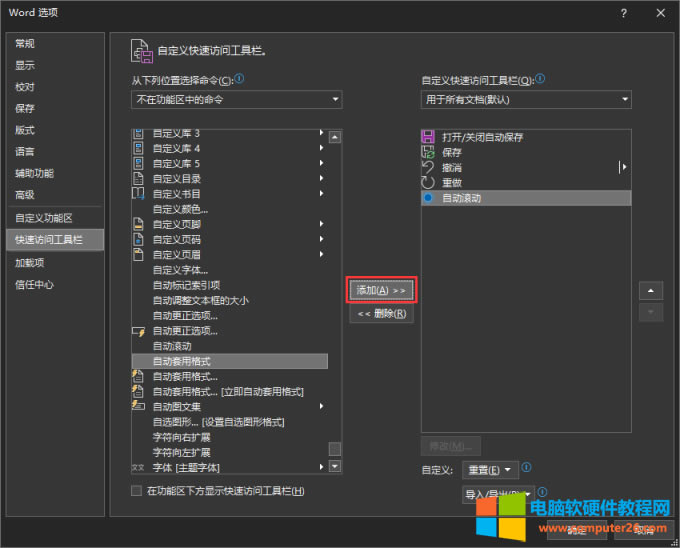Open the 信任中心 category
The width and height of the screenshot is (680, 548).
(34, 284)
